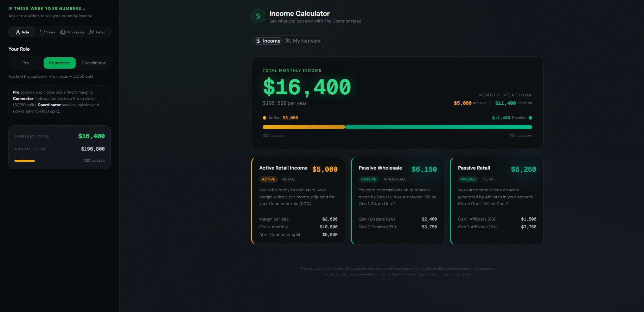
Task: Click the people icon beside My Network
Action: (288, 41)
